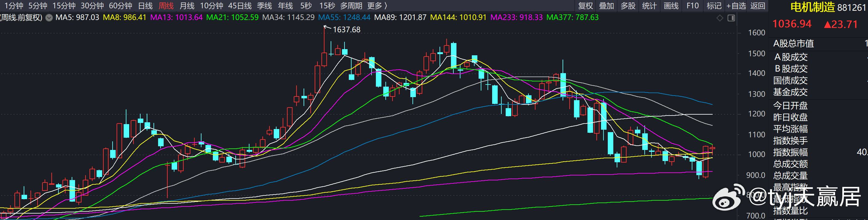Click the MA13: 1013.64 indicator label

coord(176,17)
